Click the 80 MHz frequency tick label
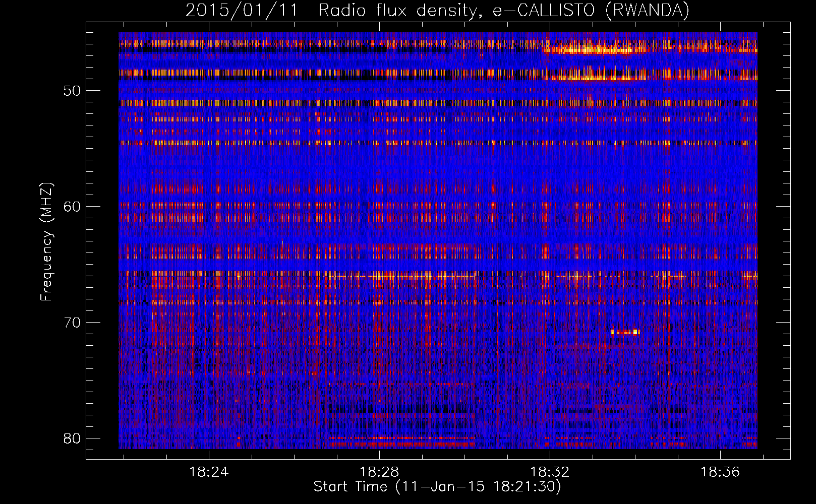This screenshot has width=816, height=504. tap(72, 438)
